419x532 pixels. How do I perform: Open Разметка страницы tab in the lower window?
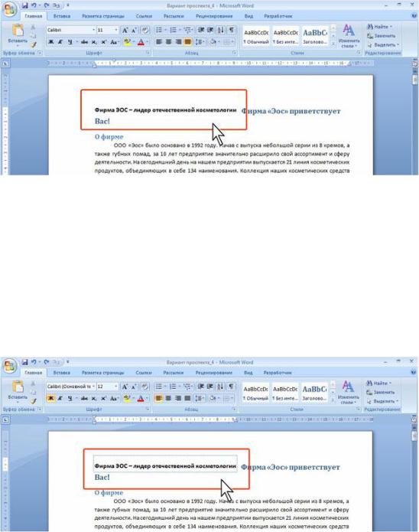(x=102, y=373)
